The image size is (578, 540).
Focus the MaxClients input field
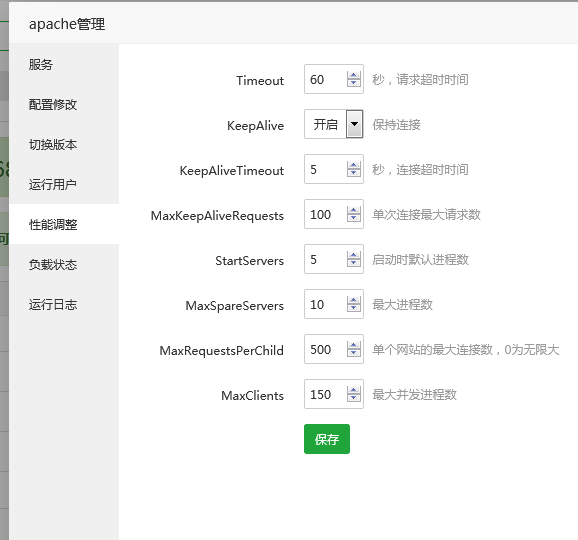[334, 394]
